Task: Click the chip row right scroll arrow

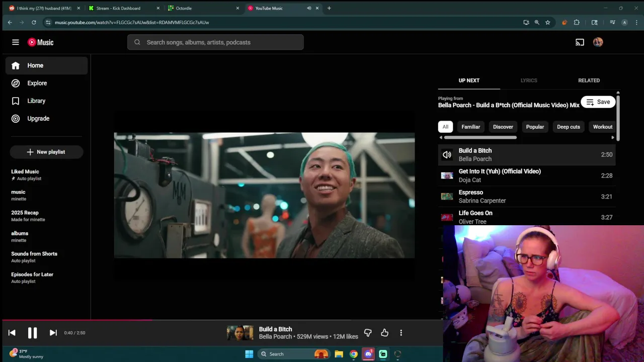Action: (x=612, y=137)
